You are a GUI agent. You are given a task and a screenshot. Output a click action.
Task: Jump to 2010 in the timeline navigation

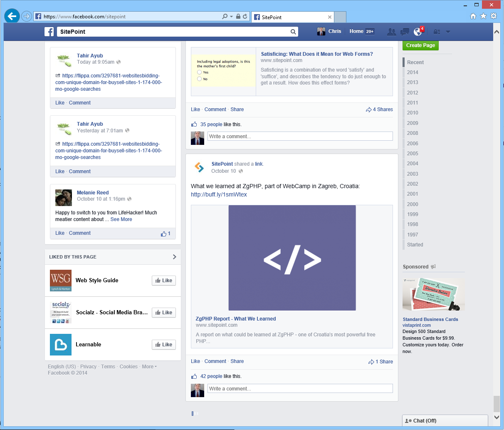[x=413, y=113]
